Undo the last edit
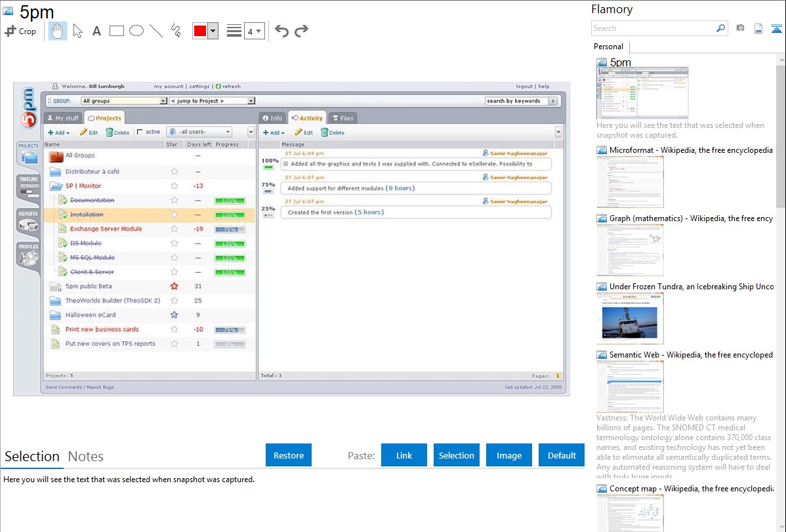Image resolution: width=786 pixels, height=532 pixels. click(281, 31)
